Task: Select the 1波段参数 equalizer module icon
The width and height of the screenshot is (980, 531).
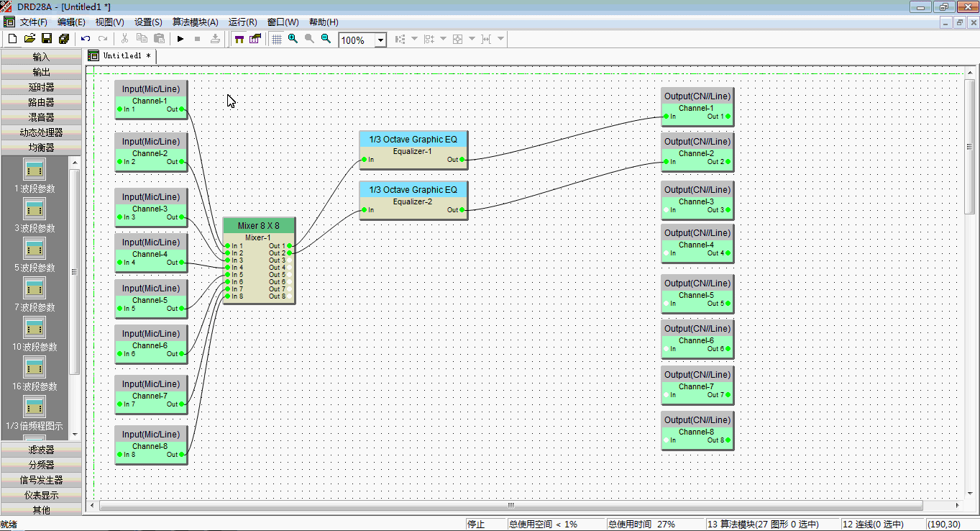Action: tap(35, 170)
